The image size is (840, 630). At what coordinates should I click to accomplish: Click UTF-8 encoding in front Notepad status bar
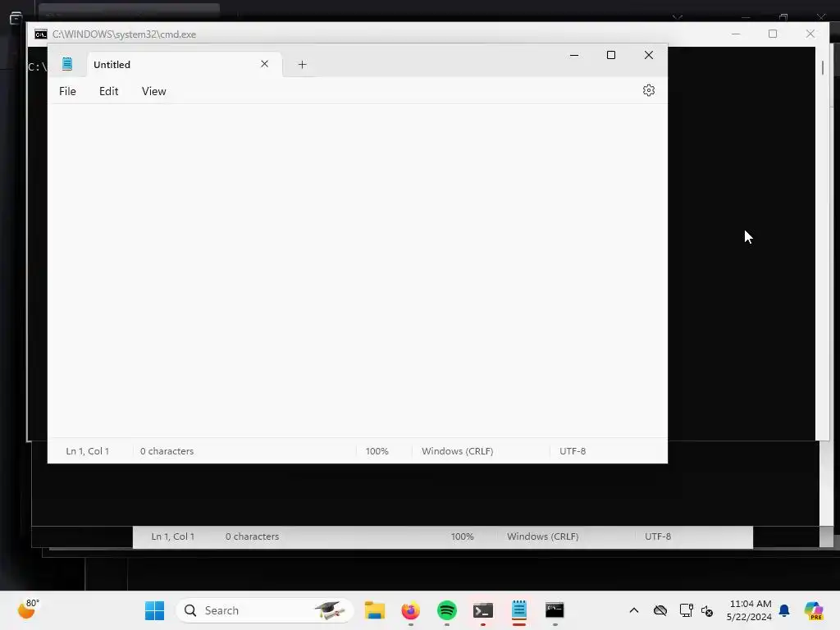pyautogui.click(x=572, y=451)
